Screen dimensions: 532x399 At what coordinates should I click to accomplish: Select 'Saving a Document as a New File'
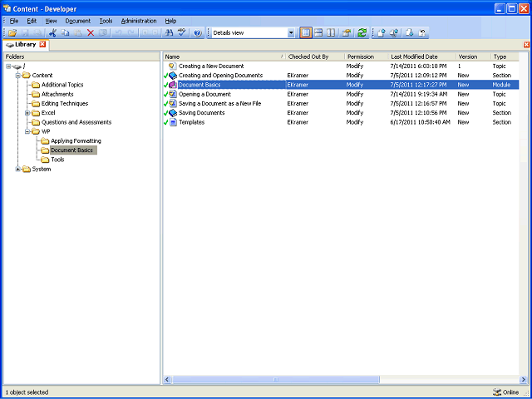(219, 103)
